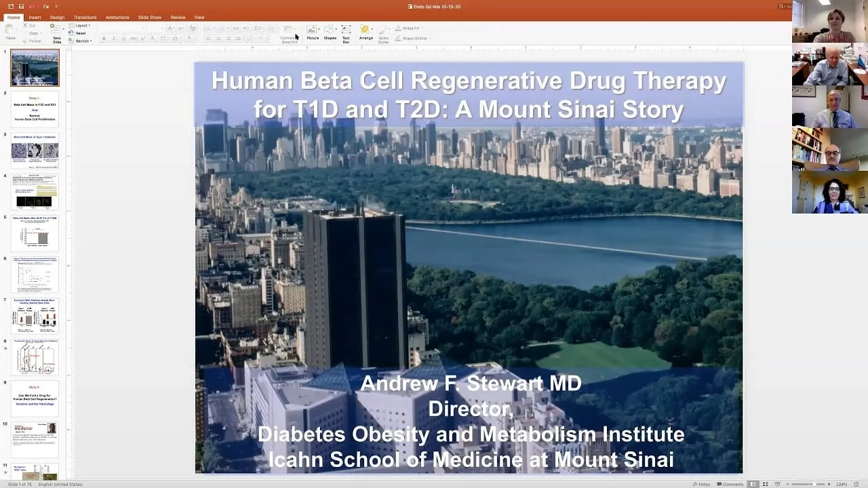The image size is (868, 488).
Task: Click the Copy command
Action: (x=33, y=33)
